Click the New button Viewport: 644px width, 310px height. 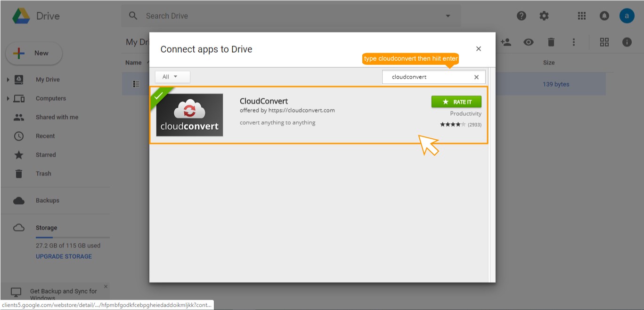34,53
